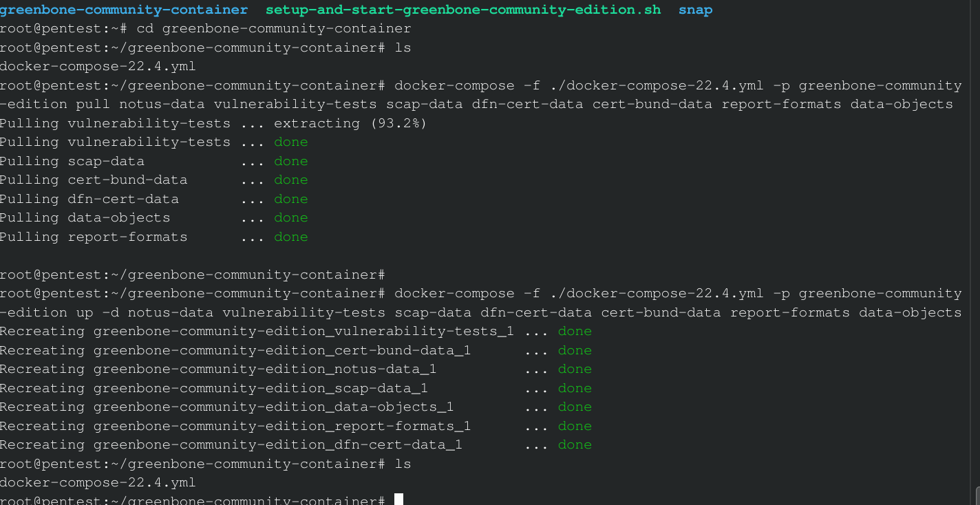Click 'Pulling dfn-cert-data' line text

[x=89, y=199]
